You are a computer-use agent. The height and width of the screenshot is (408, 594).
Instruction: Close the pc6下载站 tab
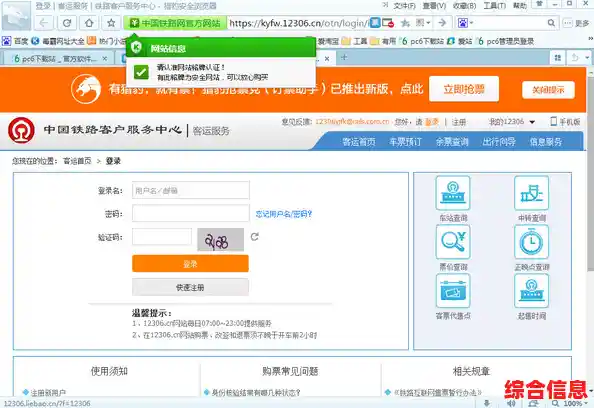coord(105,58)
